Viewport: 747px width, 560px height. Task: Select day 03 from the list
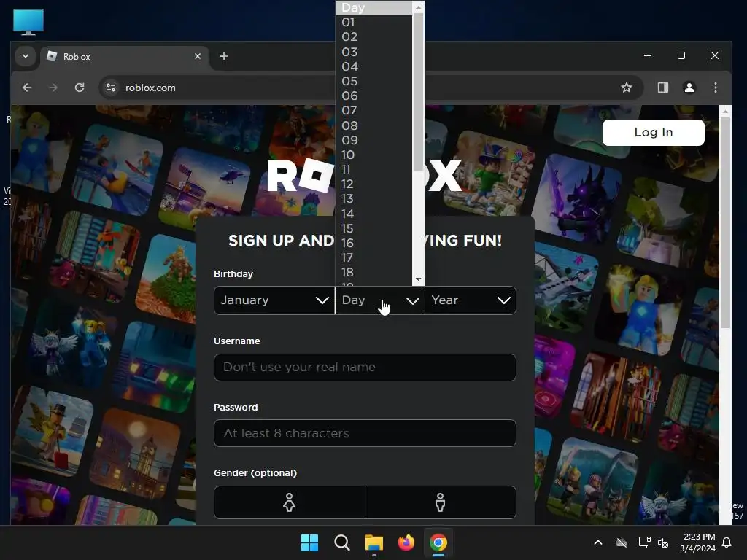pyautogui.click(x=373, y=52)
